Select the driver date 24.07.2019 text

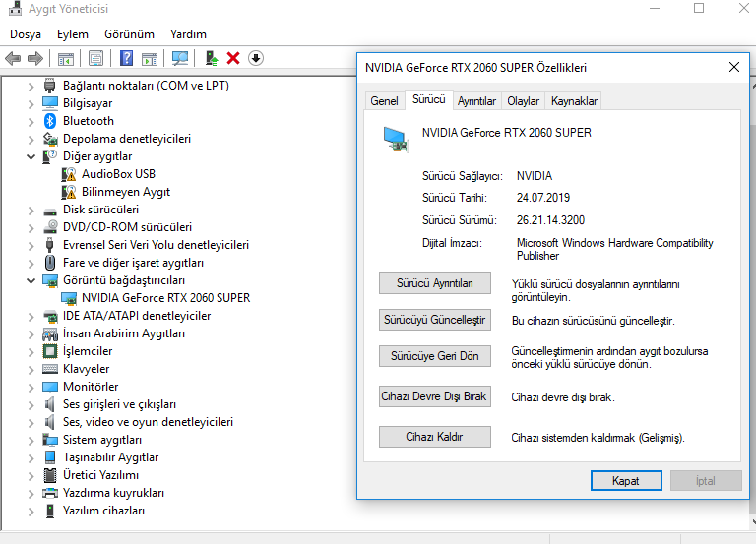pos(543,198)
